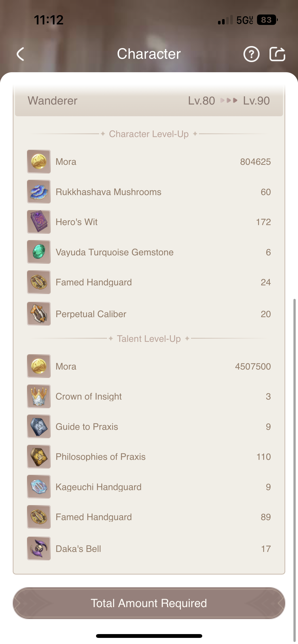Select the Hero's Wit book icon
The width and height of the screenshot is (298, 644).
pyautogui.click(x=39, y=222)
